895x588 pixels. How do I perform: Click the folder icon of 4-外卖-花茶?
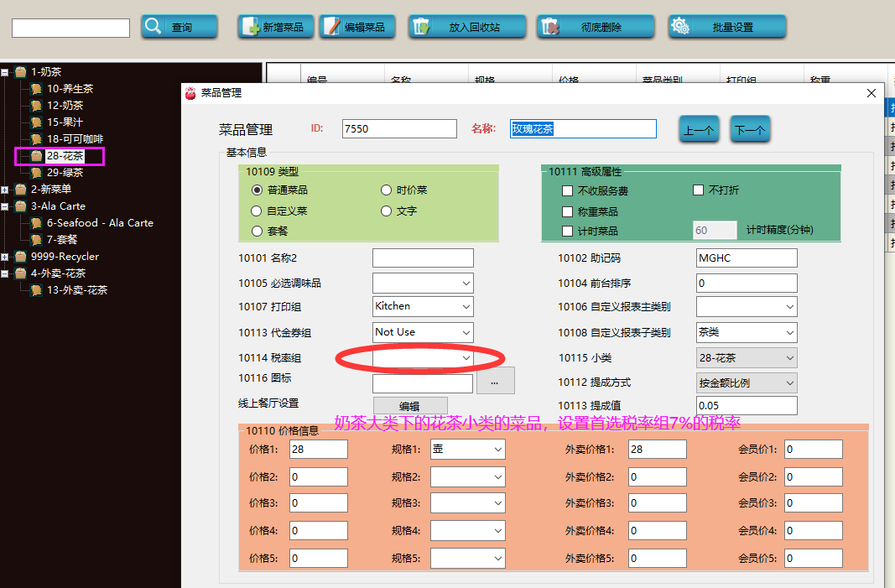(20, 273)
